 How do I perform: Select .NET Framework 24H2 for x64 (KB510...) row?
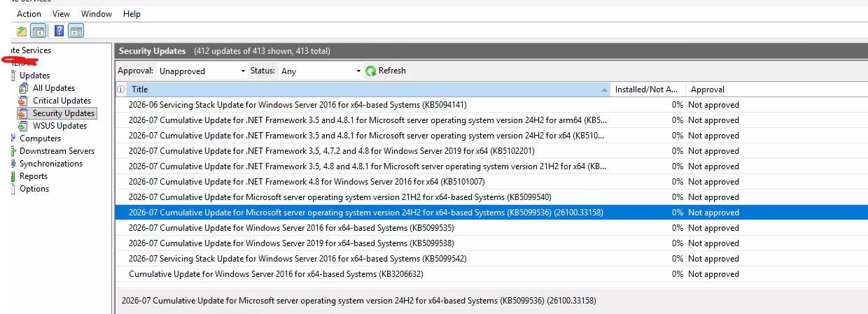[x=491, y=136]
